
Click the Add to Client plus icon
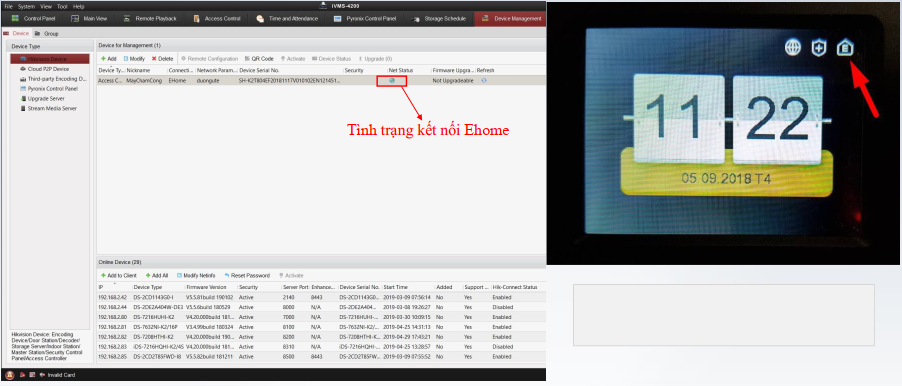click(x=103, y=276)
